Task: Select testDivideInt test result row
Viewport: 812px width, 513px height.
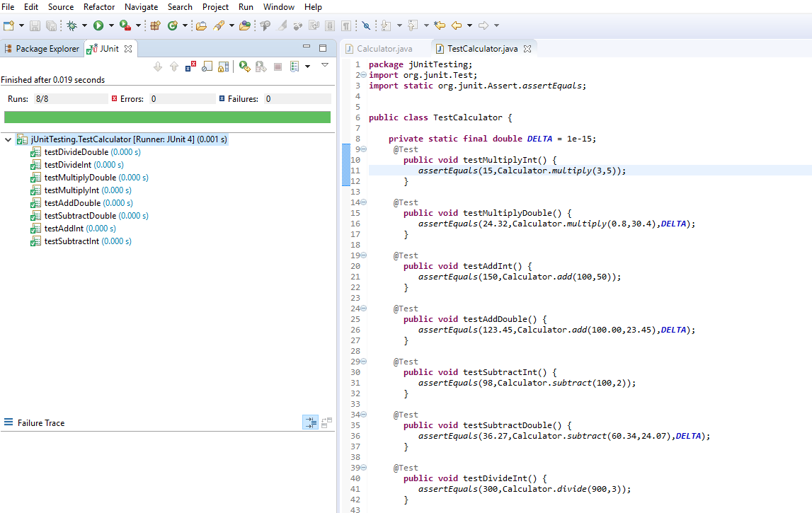Action: pos(76,165)
